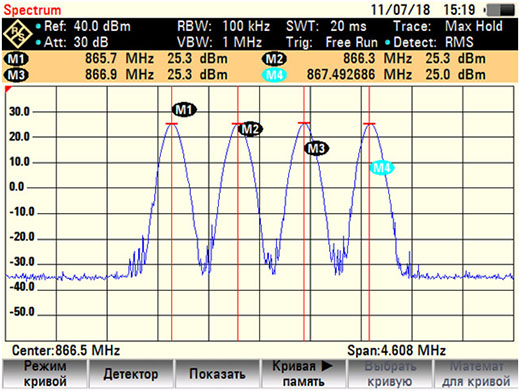
Task: Click the RBW 100 kHz setting
Action: (223, 26)
